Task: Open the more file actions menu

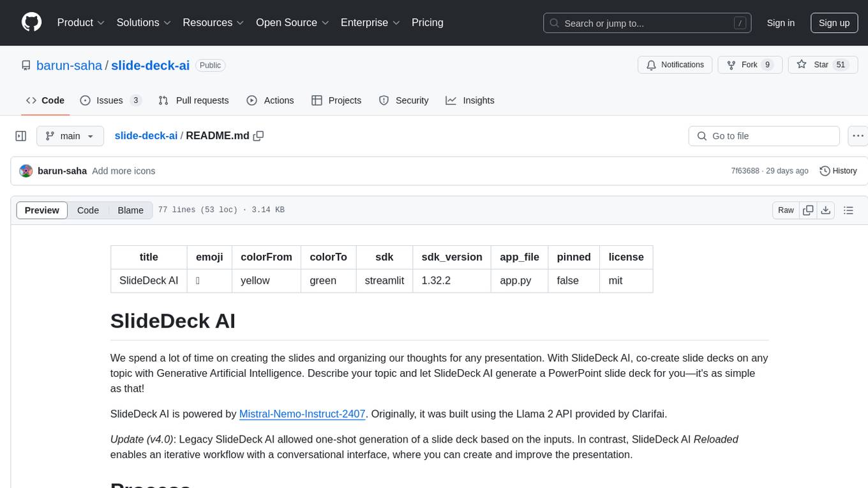Action: click(858, 136)
